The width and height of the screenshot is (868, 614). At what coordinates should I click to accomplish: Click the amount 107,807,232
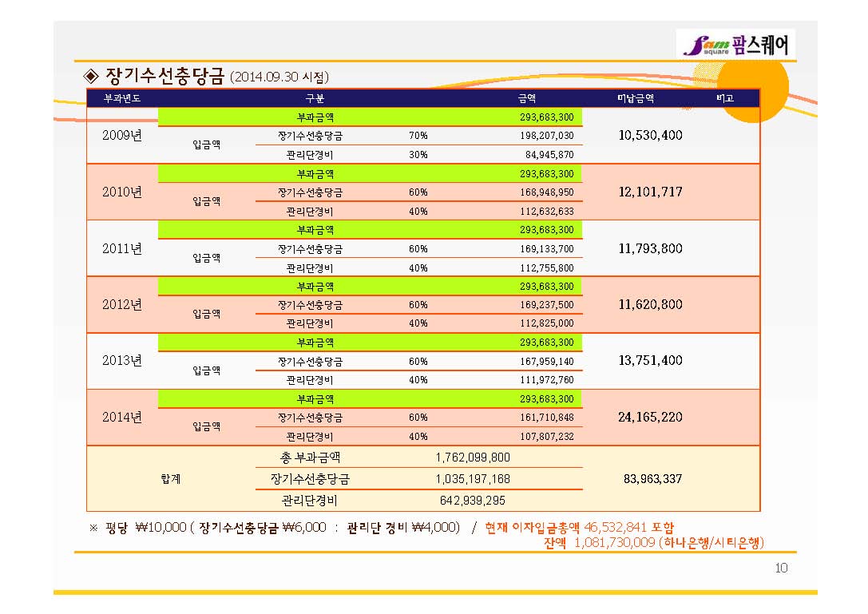click(546, 436)
